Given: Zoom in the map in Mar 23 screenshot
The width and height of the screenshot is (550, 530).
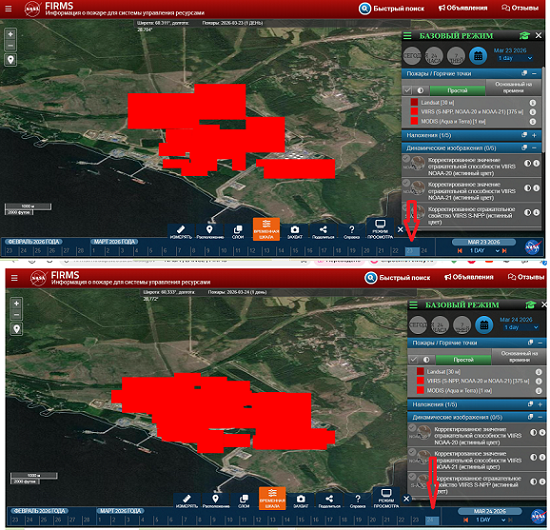Looking at the screenshot, I should pos(11,34).
